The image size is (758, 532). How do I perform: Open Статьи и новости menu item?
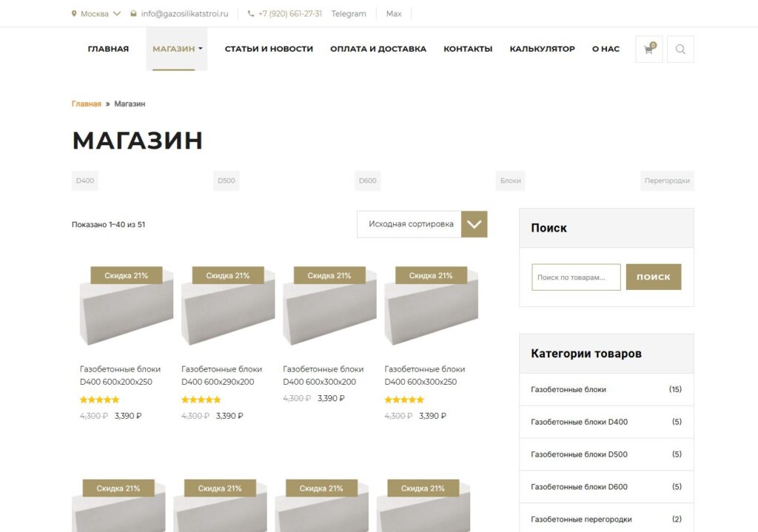[x=269, y=49]
